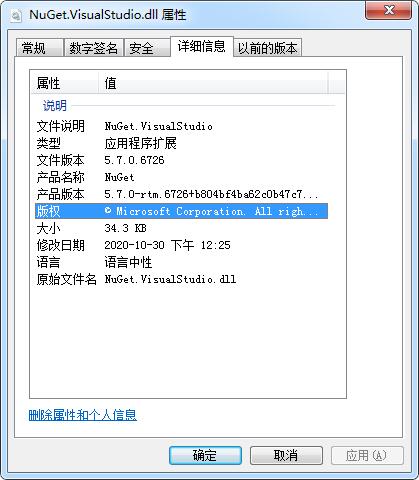Click the 删除属性和个人信息 link
419x480 pixels.
pos(83,415)
